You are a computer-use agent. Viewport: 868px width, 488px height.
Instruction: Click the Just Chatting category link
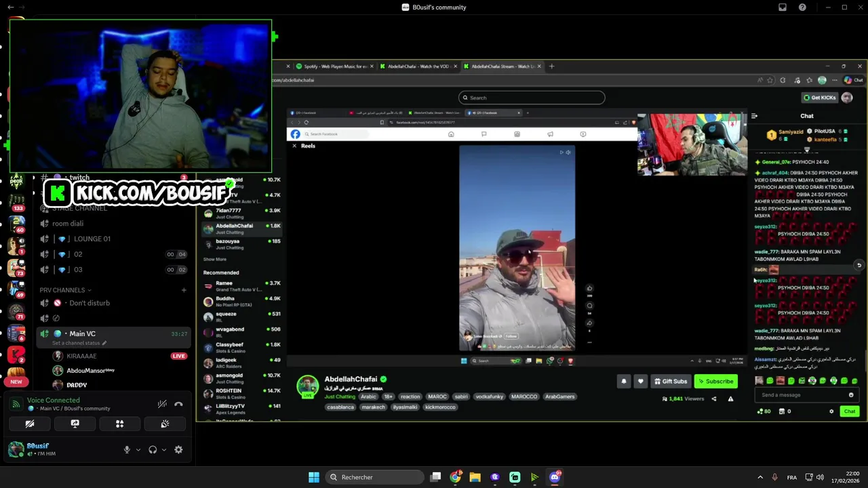point(340,396)
